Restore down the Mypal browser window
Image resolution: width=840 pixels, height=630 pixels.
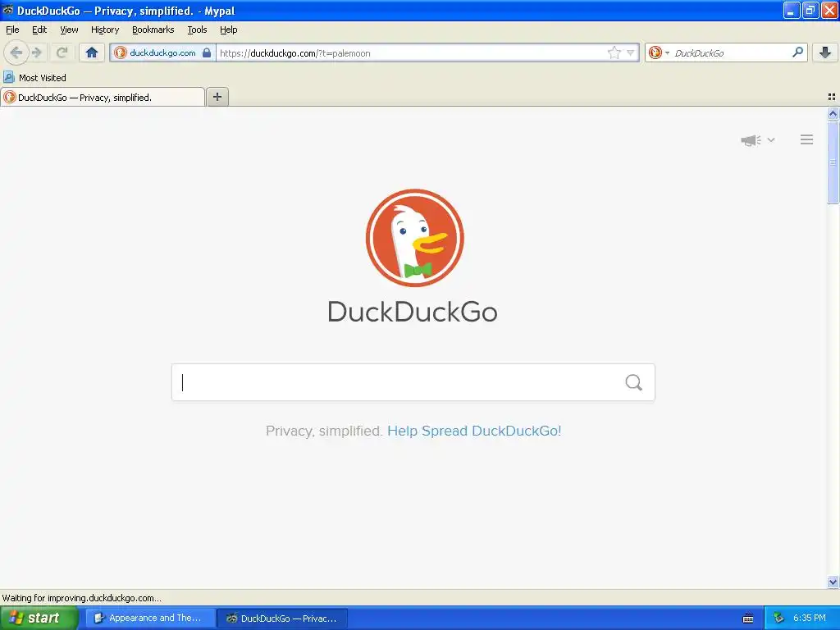click(x=810, y=10)
